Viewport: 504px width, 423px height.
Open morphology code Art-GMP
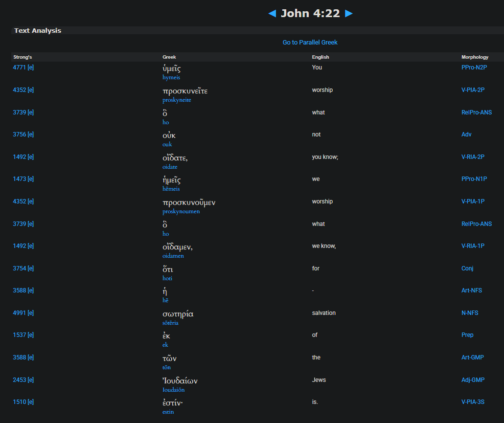pos(473,357)
